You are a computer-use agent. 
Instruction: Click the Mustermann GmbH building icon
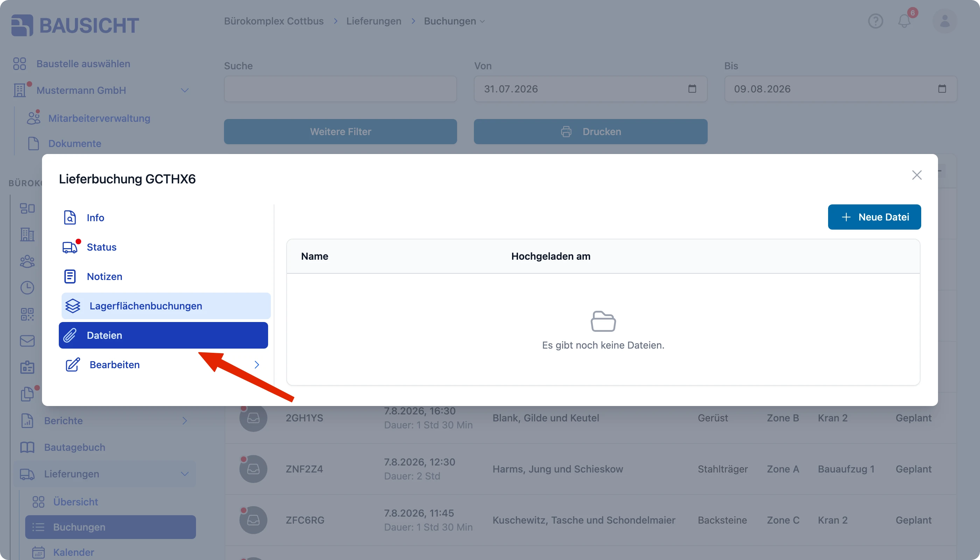[20, 90]
